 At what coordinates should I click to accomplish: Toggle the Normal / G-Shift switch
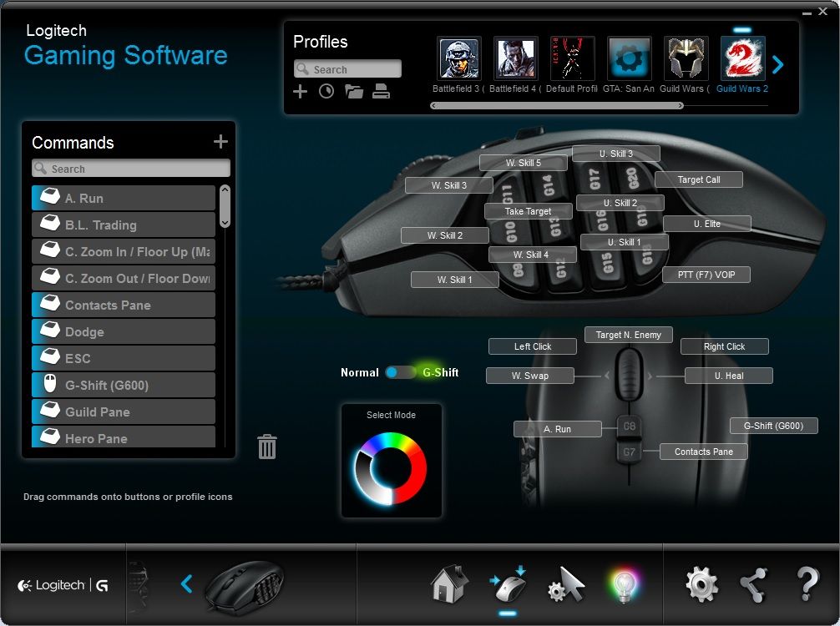tap(400, 372)
